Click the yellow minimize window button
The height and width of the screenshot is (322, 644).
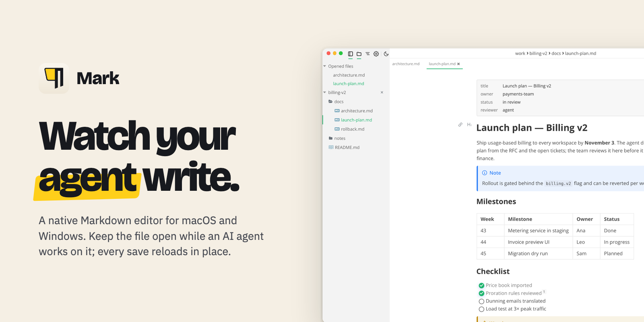334,53
